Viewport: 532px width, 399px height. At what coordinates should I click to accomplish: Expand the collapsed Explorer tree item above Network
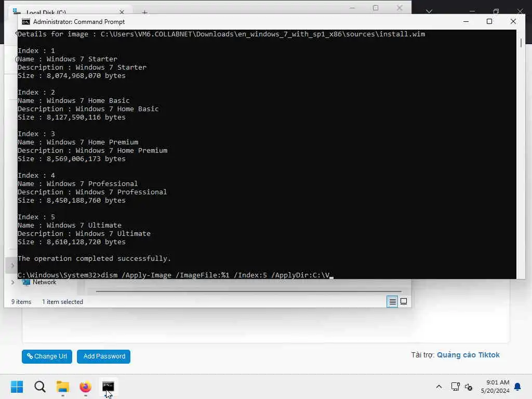[12, 265]
